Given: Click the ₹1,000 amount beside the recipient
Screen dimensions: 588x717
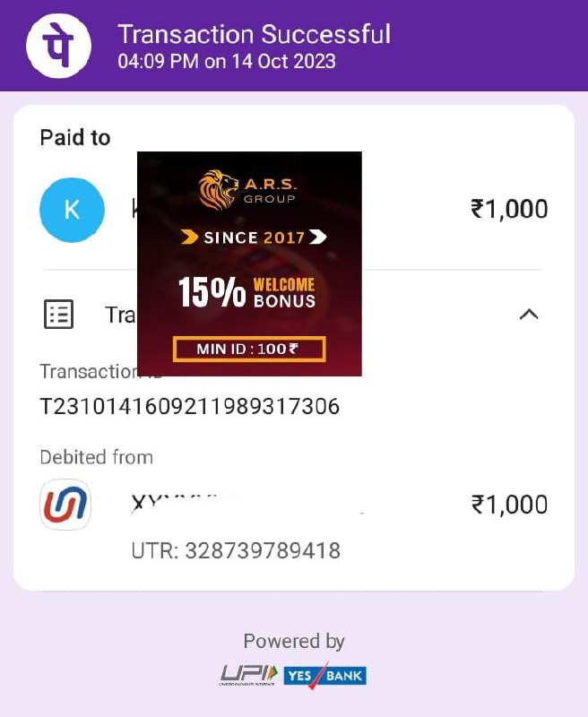Looking at the screenshot, I should (509, 209).
